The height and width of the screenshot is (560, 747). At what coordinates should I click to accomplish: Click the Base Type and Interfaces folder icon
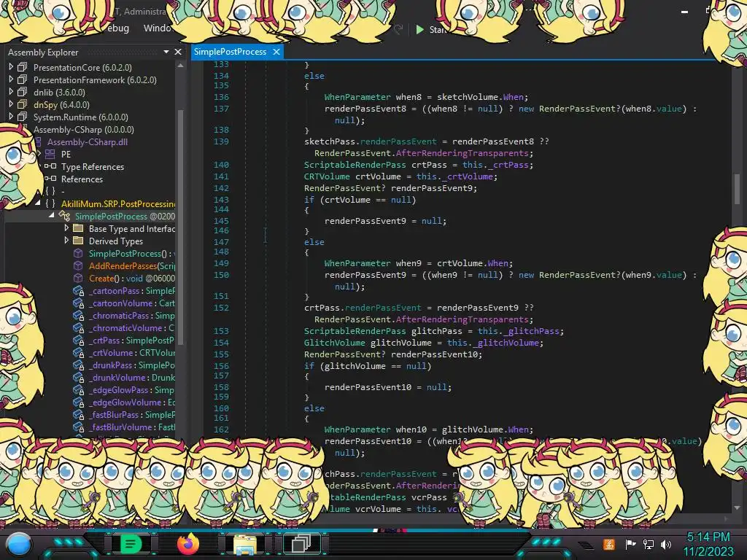point(78,228)
